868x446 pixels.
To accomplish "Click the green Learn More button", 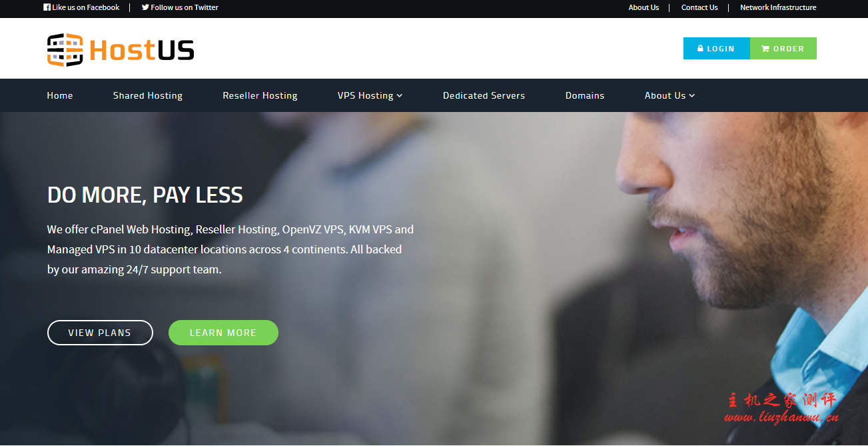I will pyautogui.click(x=223, y=333).
